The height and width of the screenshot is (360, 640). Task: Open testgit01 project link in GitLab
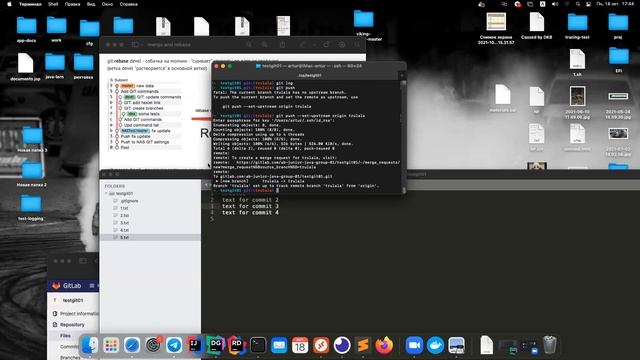73,300
